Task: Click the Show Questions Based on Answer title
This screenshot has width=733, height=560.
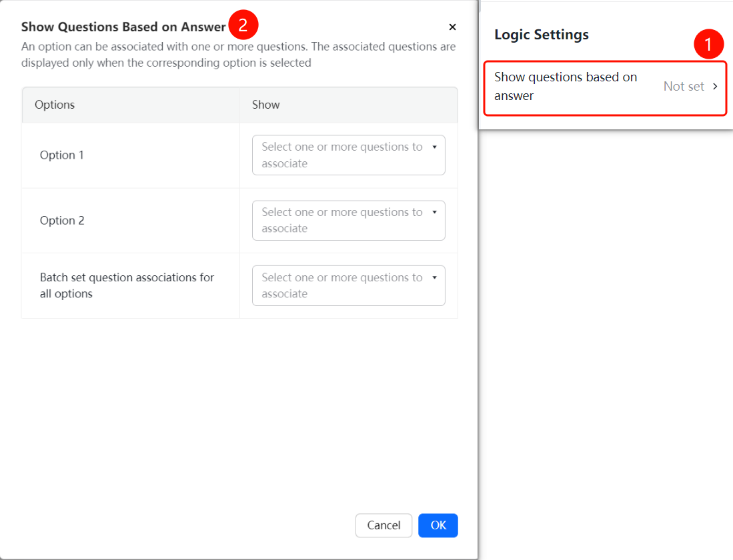Action: (123, 27)
